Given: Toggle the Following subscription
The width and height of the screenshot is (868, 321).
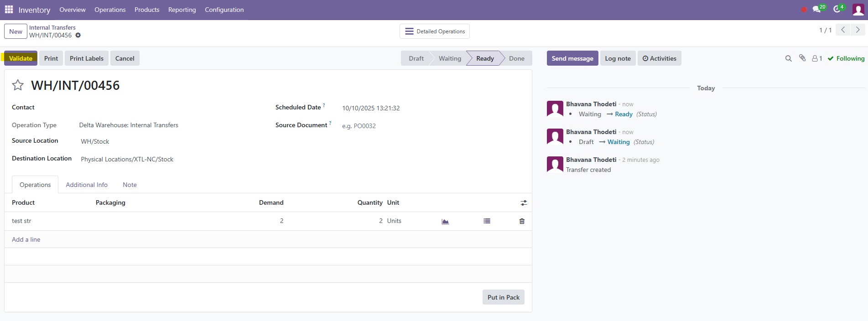Looking at the screenshot, I should [846, 58].
